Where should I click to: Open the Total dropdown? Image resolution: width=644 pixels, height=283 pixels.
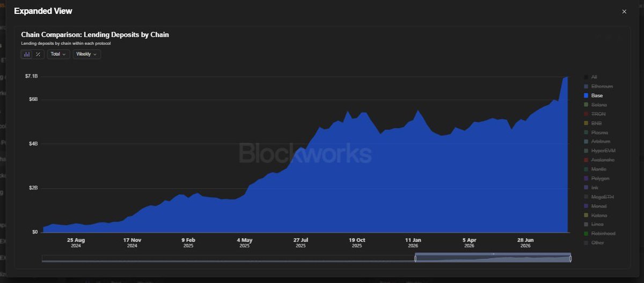[x=58, y=54]
